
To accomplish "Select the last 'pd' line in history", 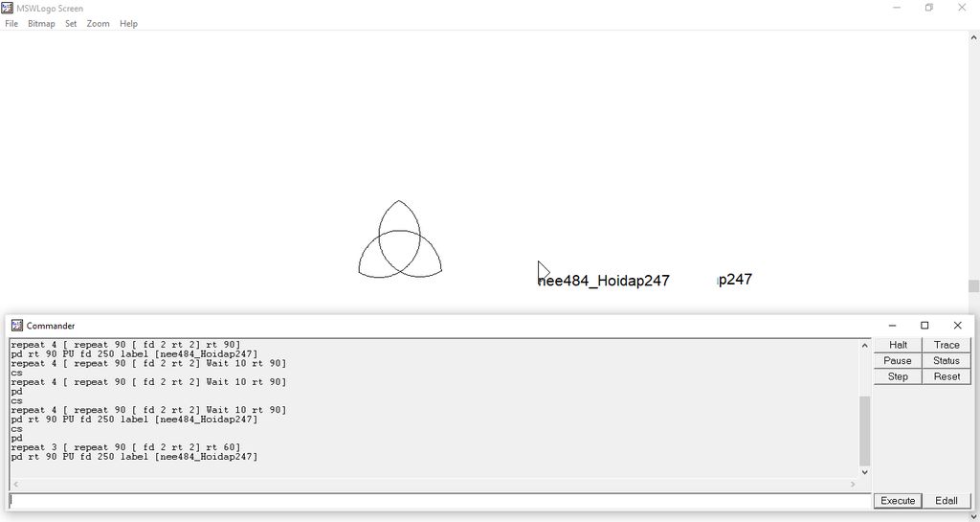I will coord(16,439).
